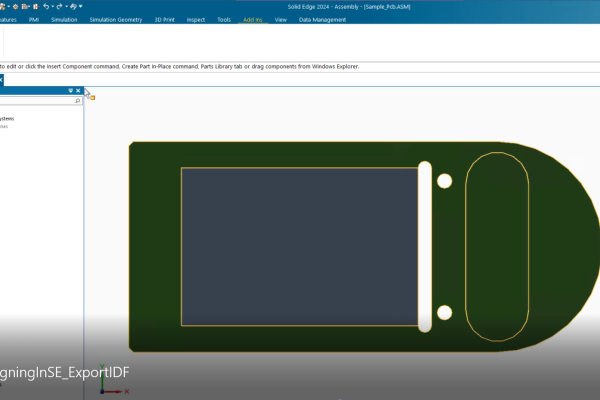600x400 pixels.
Task: Open the Undo history dropdown arrow
Action: [52, 6]
